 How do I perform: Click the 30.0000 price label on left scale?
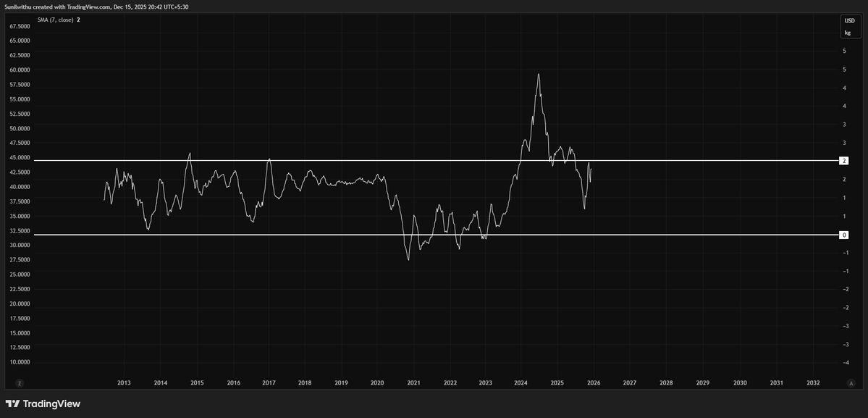pyautogui.click(x=20, y=246)
